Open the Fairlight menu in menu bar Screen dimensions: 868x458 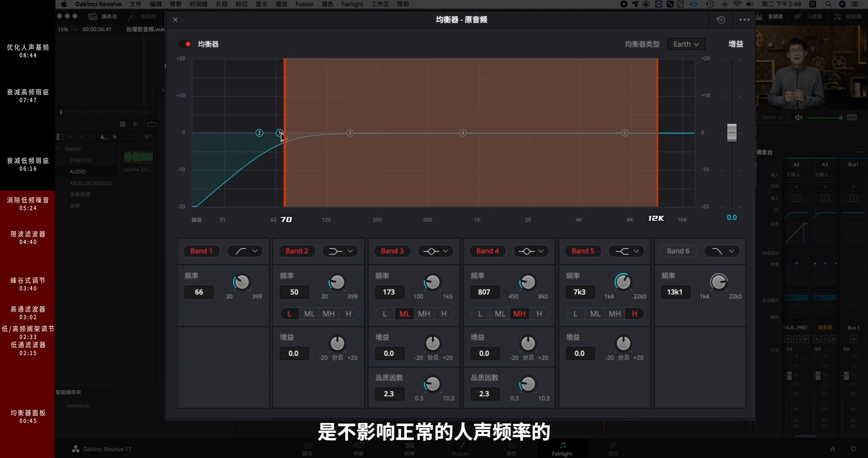coord(352,4)
